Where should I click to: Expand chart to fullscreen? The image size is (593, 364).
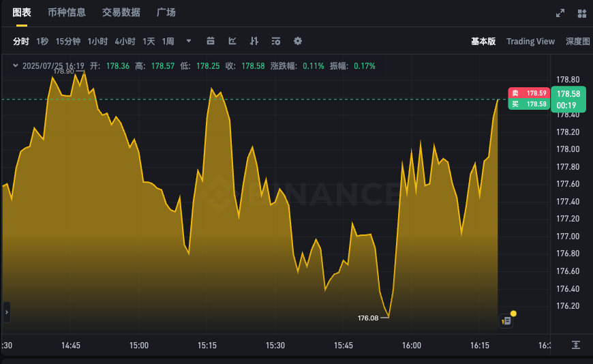[560, 13]
